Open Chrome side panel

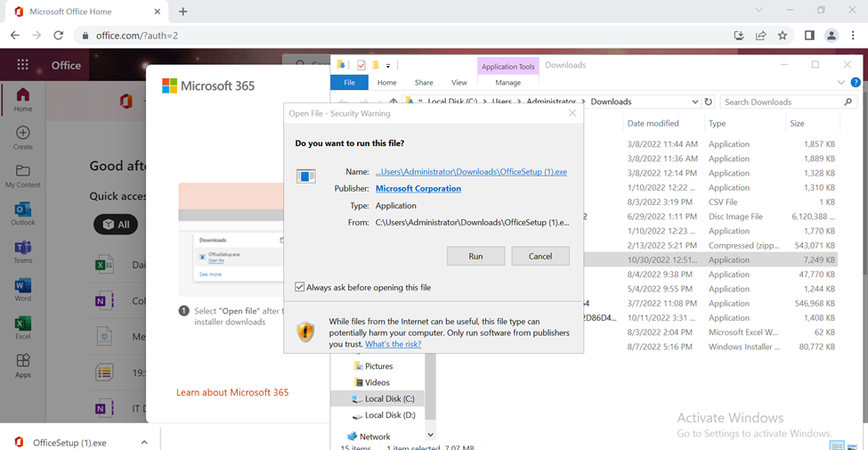809,36
